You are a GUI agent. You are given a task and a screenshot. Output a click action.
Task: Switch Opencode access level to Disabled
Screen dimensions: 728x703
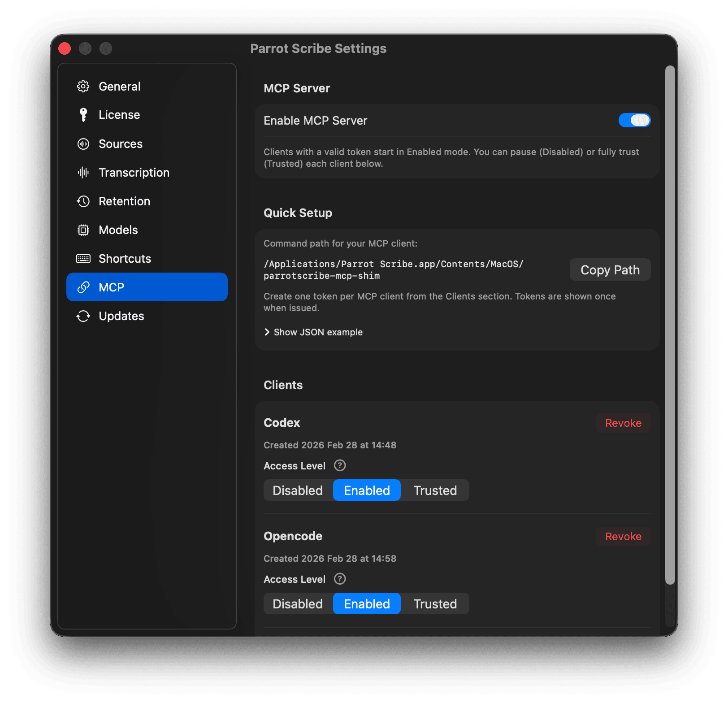(297, 603)
